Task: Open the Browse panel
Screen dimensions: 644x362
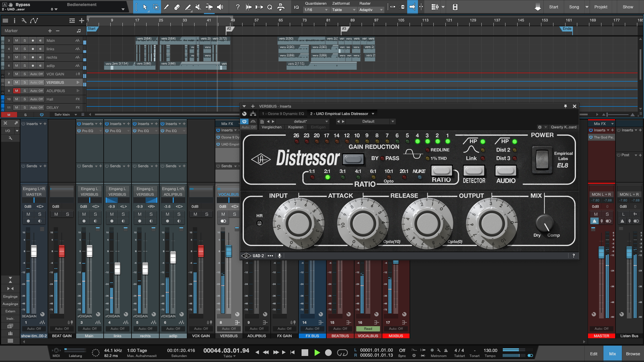Action: [x=633, y=354]
